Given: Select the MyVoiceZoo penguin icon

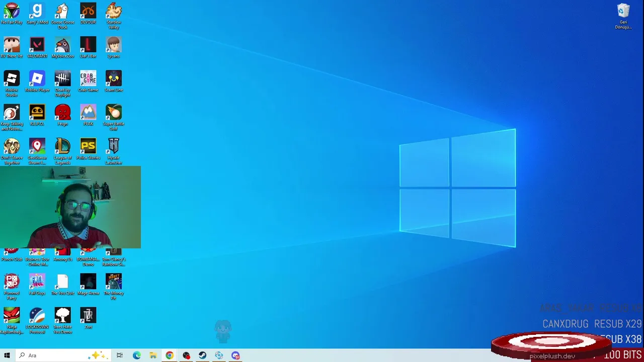Looking at the screenshot, I should pos(62,48).
